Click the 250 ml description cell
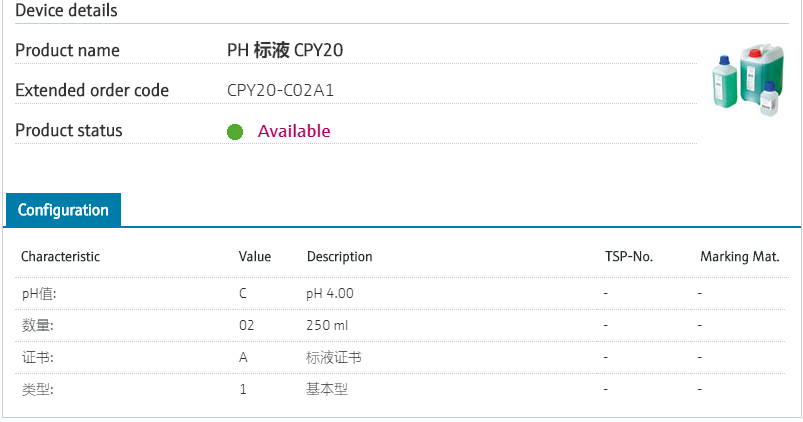Image resolution: width=803 pixels, height=422 pixels. 327,326
